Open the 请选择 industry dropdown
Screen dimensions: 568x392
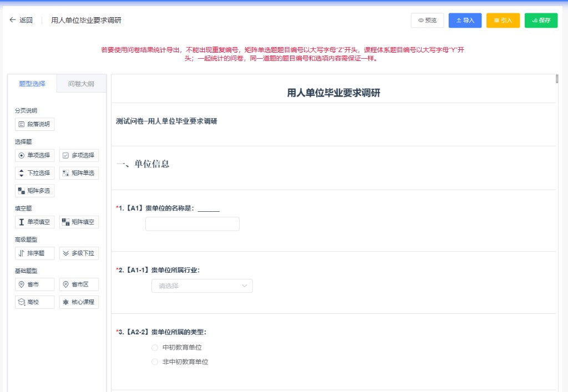202,286
